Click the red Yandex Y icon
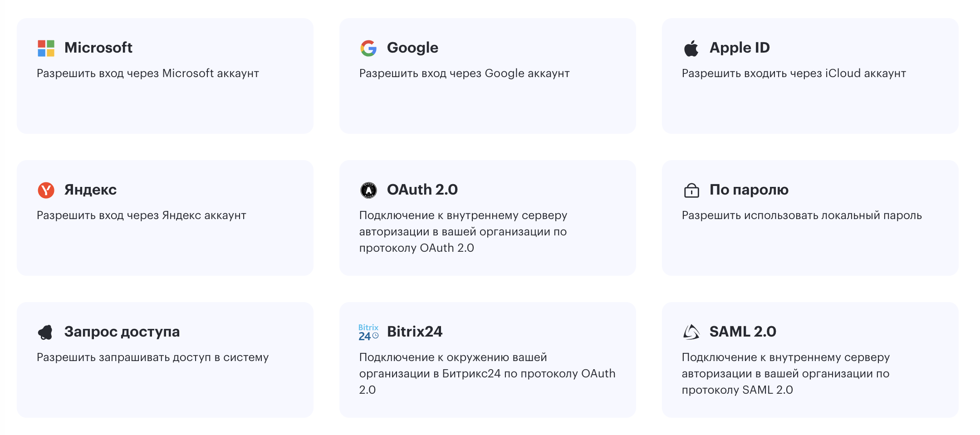The height and width of the screenshot is (435, 980). [x=46, y=190]
